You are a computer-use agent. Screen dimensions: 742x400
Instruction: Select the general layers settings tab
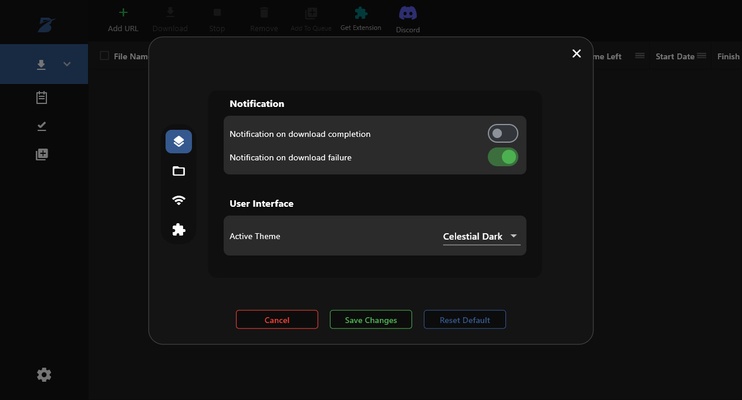[178, 142]
